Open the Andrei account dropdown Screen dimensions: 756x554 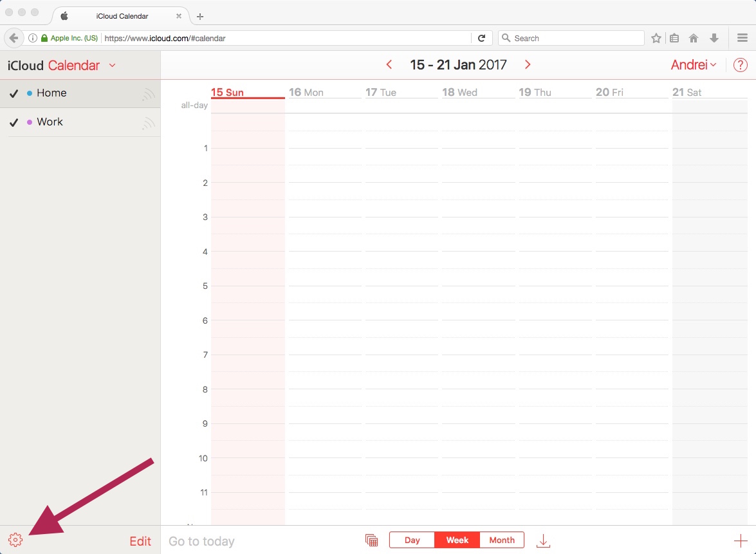pyautogui.click(x=694, y=64)
